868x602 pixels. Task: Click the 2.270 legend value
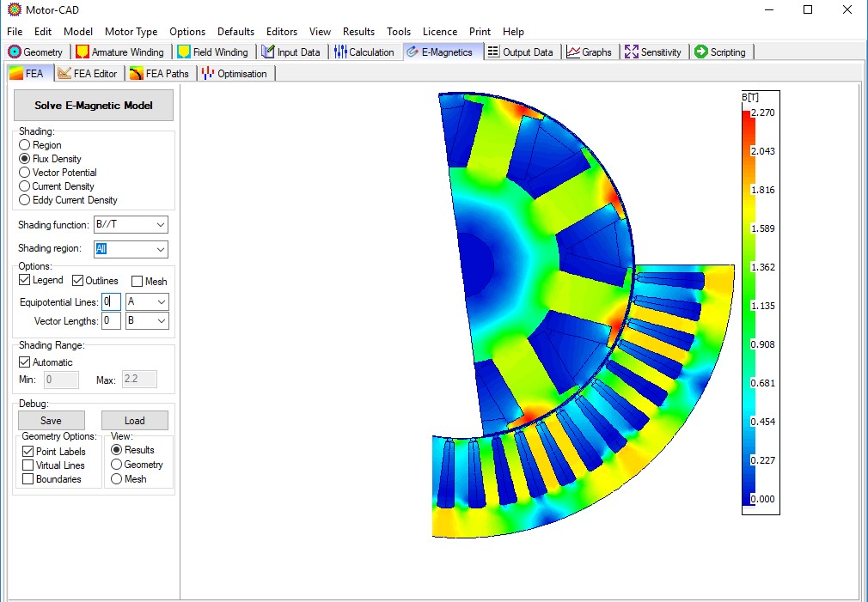click(762, 112)
